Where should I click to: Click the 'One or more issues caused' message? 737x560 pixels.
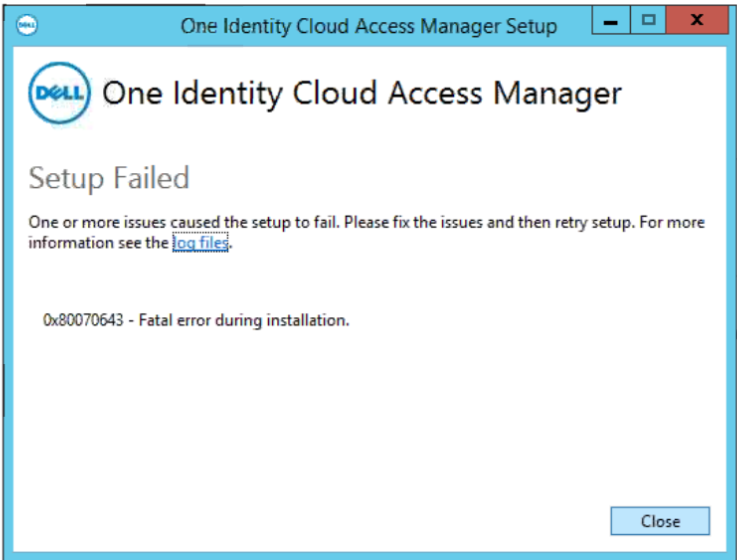pos(367,232)
